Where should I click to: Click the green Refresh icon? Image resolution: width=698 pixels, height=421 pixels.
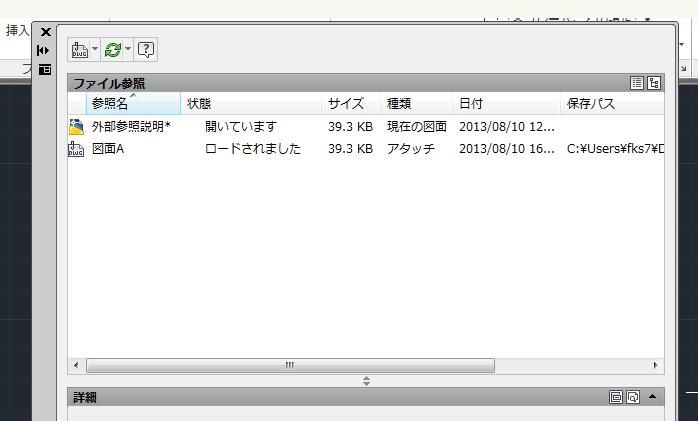(x=113, y=49)
